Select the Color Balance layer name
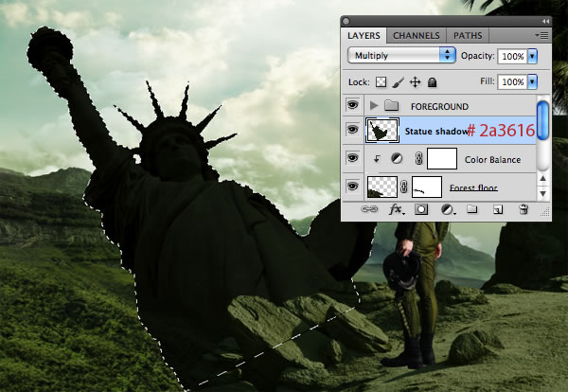Image resolution: width=568 pixels, height=392 pixels. pos(492,159)
